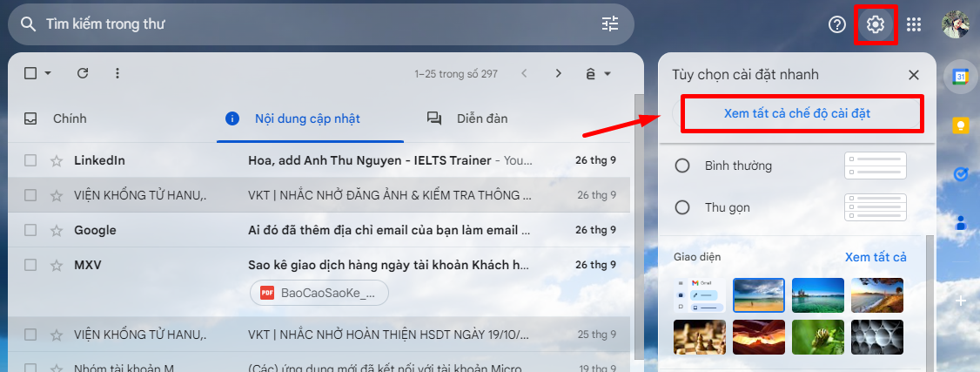Click the Bình thường density preview image
Viewport: 980px width, 372px height.
pyautogui.click(x=875, y=166)
